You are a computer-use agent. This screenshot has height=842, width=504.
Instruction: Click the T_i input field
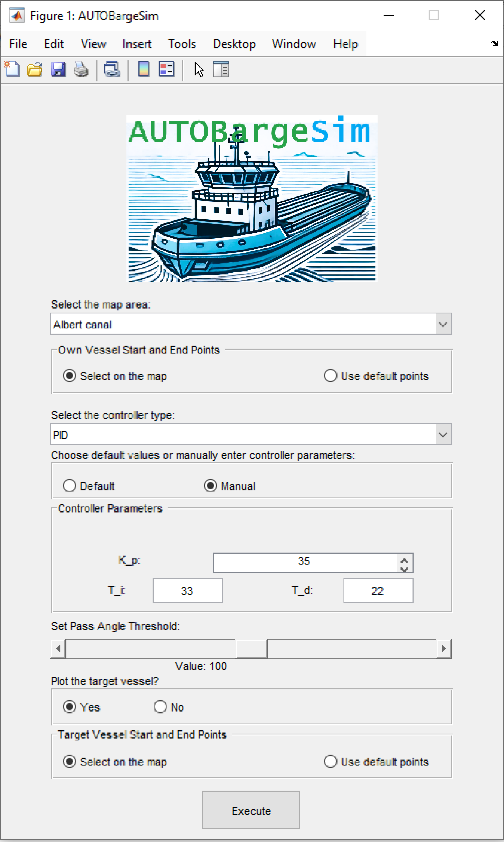(188, 590)
